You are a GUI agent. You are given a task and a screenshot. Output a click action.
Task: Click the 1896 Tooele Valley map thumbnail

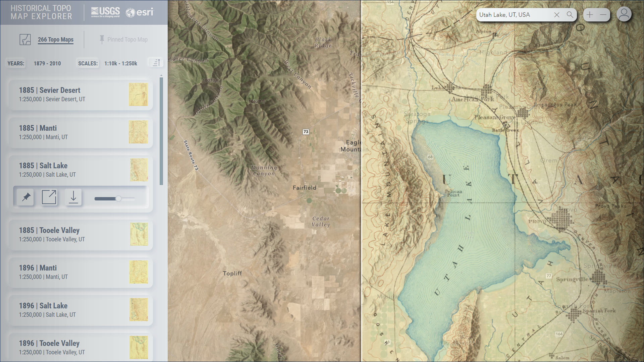pyautogui.click(x=139, y=348)
